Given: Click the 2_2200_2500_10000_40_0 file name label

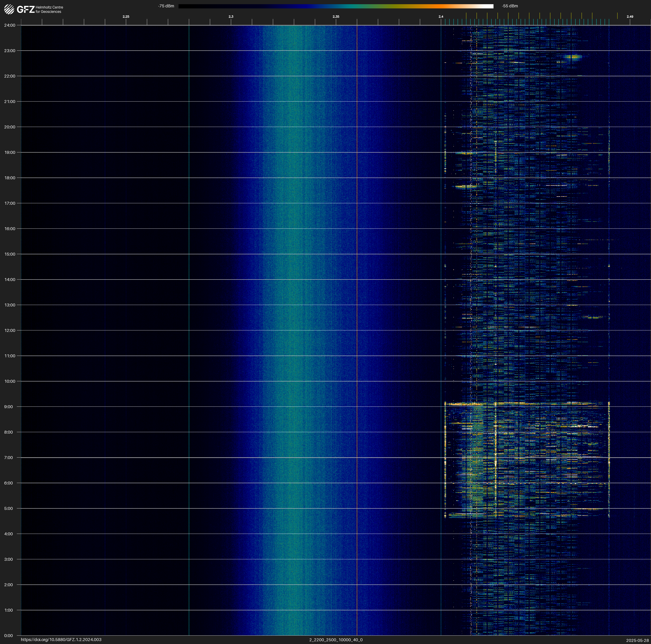Looking at the screenshot, I should coord(336,640).
